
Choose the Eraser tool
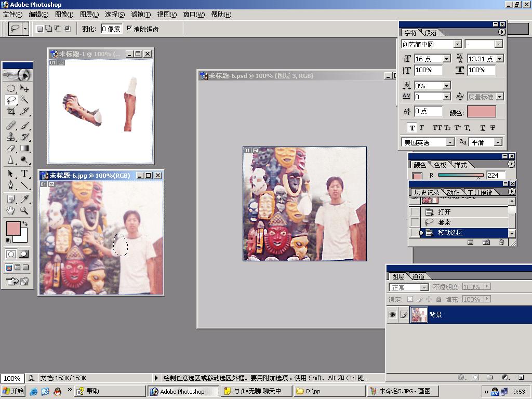click(x=10, y=149)
